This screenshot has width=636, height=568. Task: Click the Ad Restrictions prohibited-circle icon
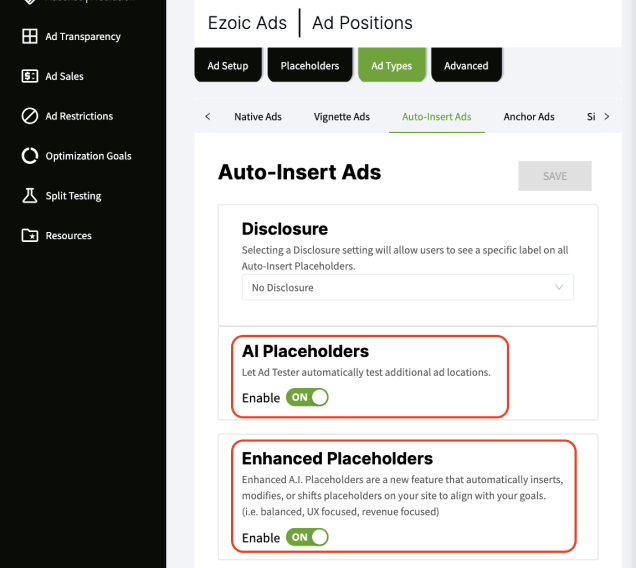pos(29,116)
